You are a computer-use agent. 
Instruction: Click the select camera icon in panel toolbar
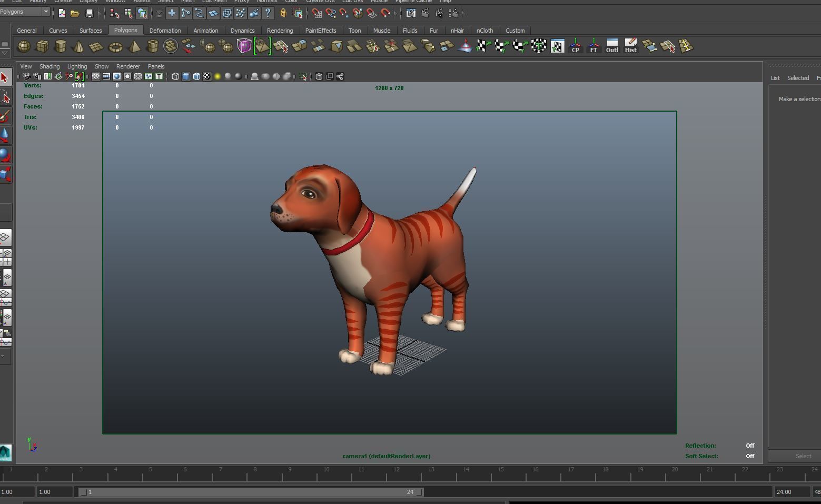(x=26, y=76)
